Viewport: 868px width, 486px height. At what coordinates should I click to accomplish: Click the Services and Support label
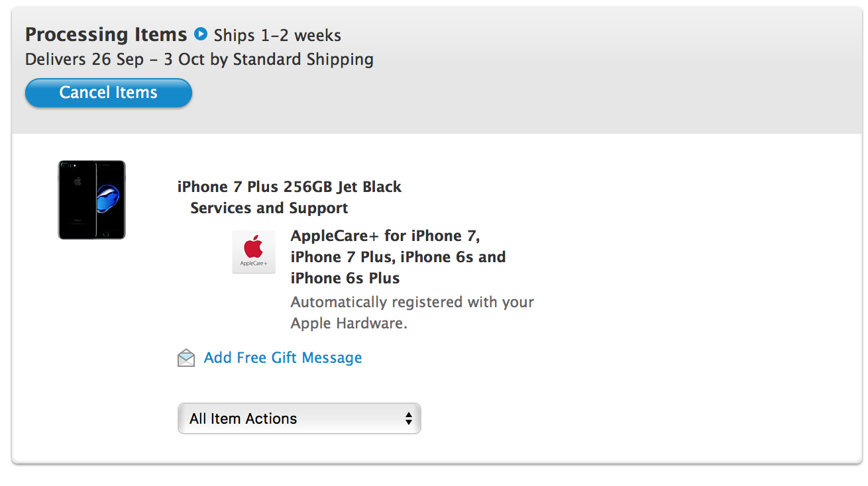click(x=269, y=208)
